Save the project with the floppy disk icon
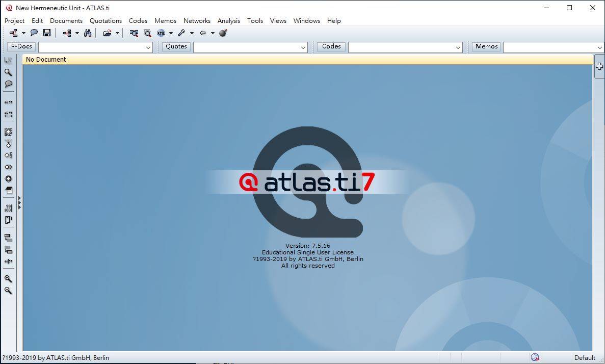This screenshot has height=364, width=605. pyautogui.click(x=47, y=33)
